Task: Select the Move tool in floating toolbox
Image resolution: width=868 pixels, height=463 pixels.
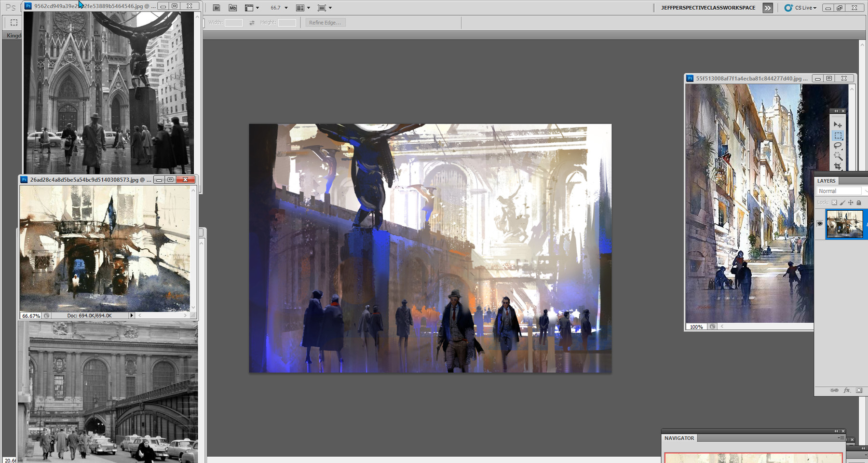Action: pos(838,125)
